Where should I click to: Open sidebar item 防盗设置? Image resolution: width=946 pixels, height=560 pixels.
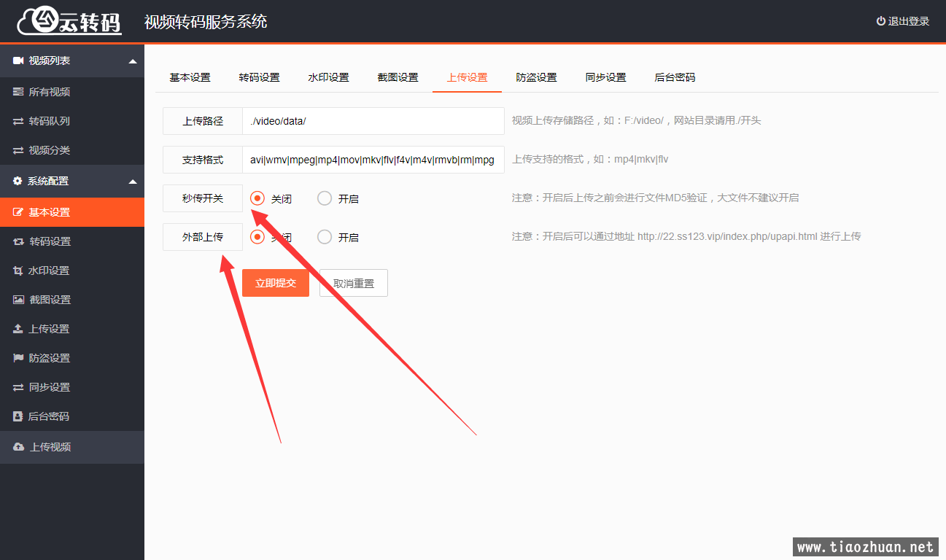[72, 358]
